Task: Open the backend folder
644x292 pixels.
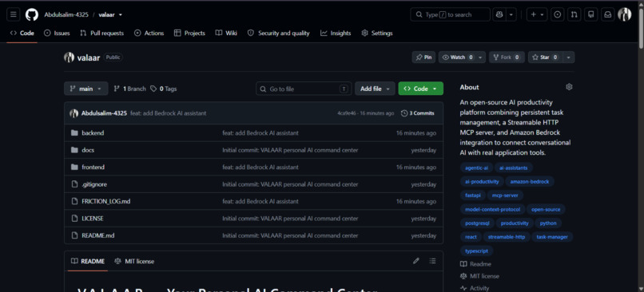Action: [x=93, y=133]
